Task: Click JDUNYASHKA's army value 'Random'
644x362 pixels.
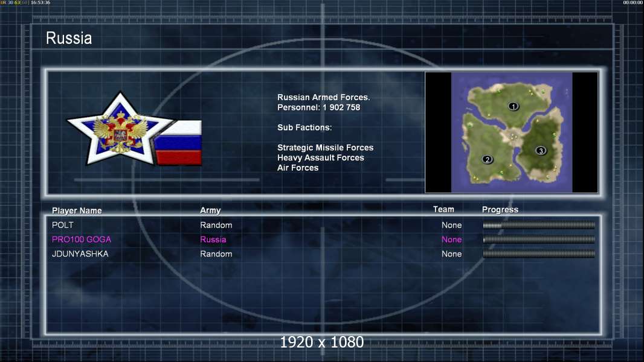Action: [216, 254]
